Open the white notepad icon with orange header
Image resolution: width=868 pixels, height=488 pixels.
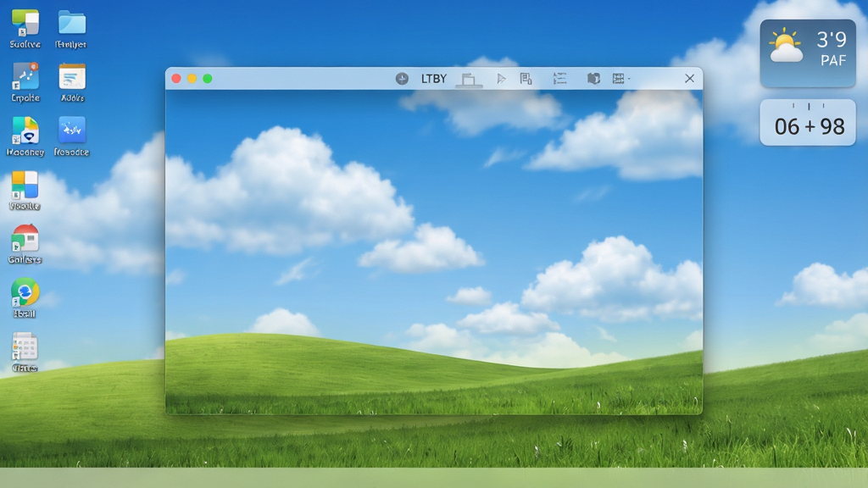(x=72, y=76)
